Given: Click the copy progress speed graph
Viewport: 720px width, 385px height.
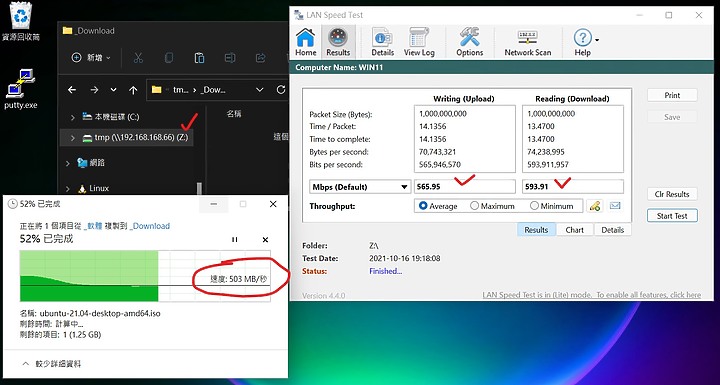Looking at the screenshot, I should click(145, 276).
